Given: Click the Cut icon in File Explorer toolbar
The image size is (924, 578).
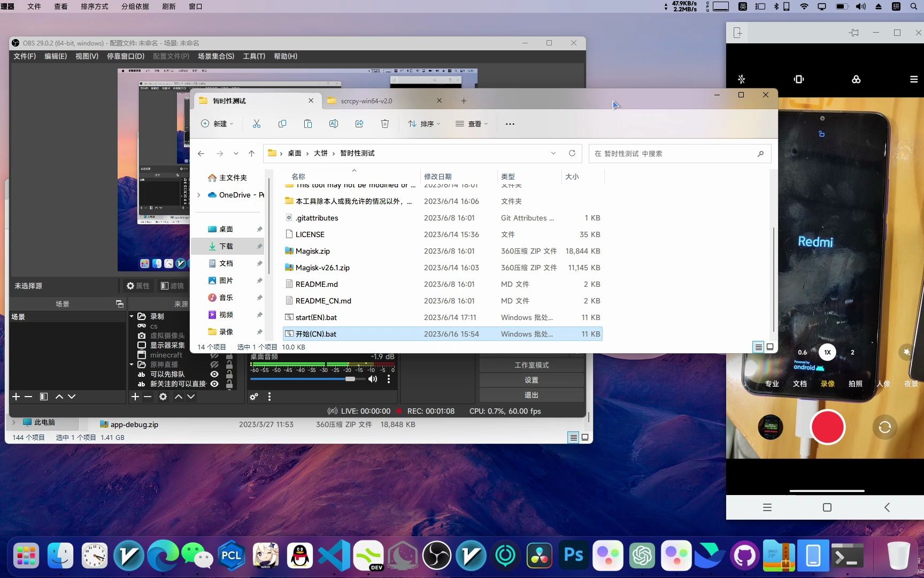Looking at the screenshot, I should click(257, 124).
